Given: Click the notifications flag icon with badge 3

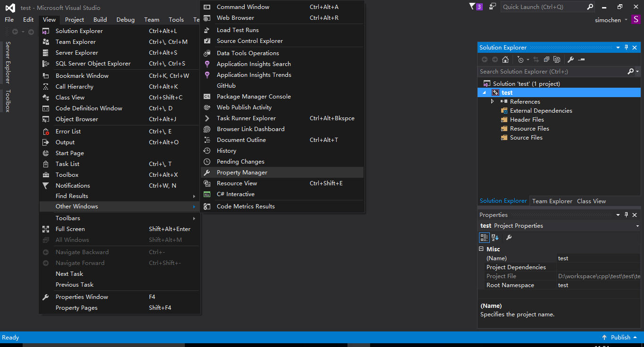Looking at the screenshot, I should [476, 7].
